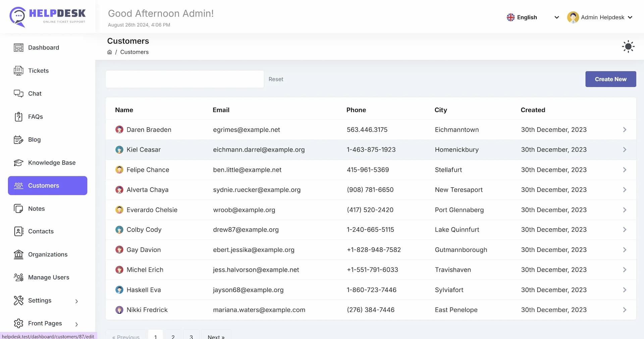Click phone number 415-961-5369
The height and width of the screenshot is (339, 644).
368,170
